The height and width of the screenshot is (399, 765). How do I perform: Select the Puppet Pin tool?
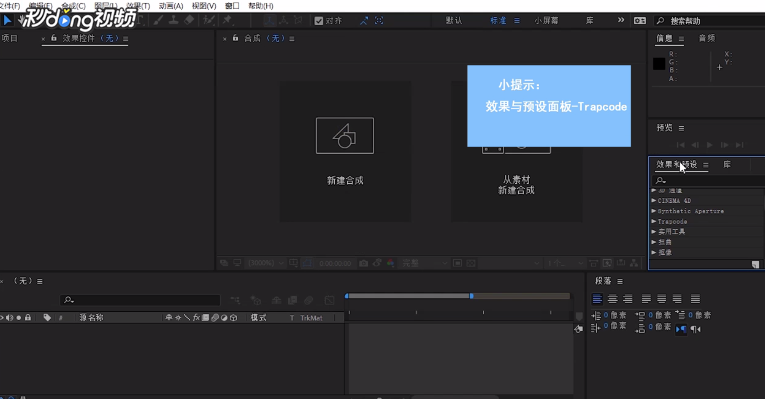227,20
